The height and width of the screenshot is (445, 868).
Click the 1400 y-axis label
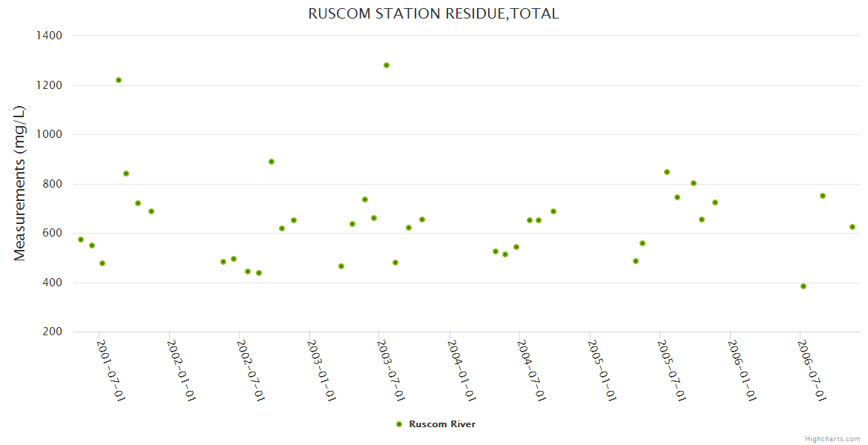pos(50,36)
